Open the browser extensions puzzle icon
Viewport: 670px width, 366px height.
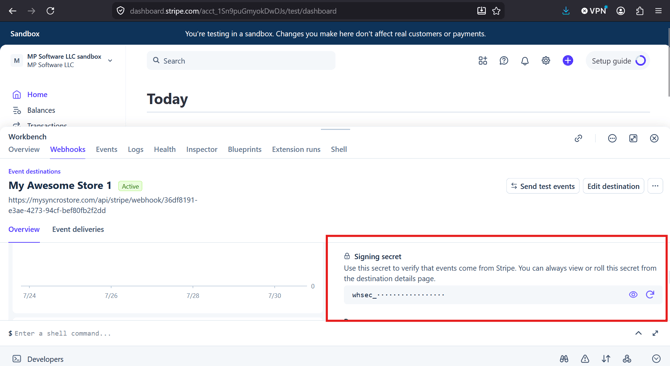[x=640, y=11]
